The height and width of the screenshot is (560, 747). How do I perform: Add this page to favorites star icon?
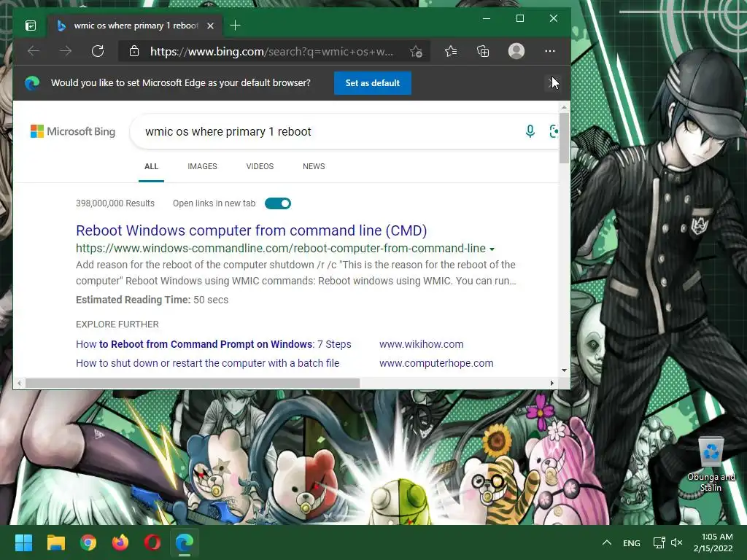[x=416, y=52]
